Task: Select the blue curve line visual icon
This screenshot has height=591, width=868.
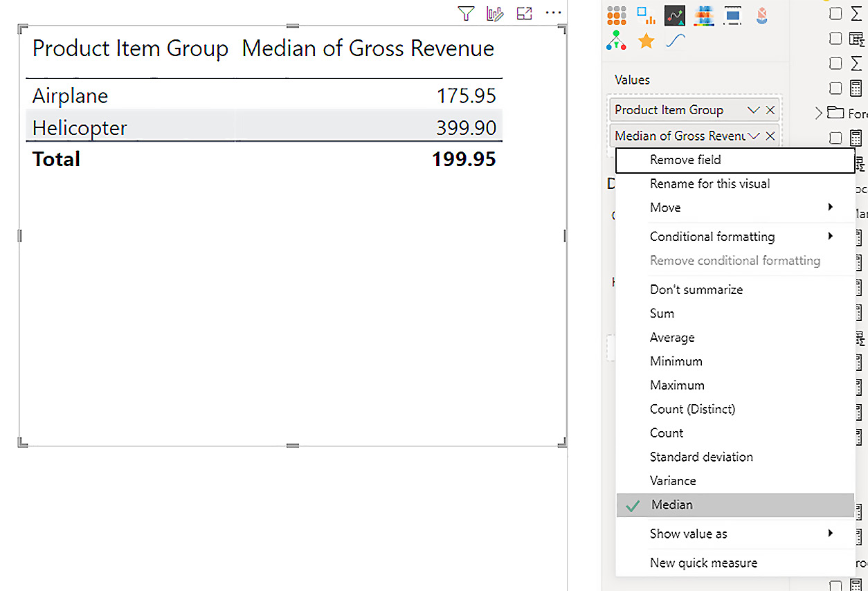Action: pos(675,42)
